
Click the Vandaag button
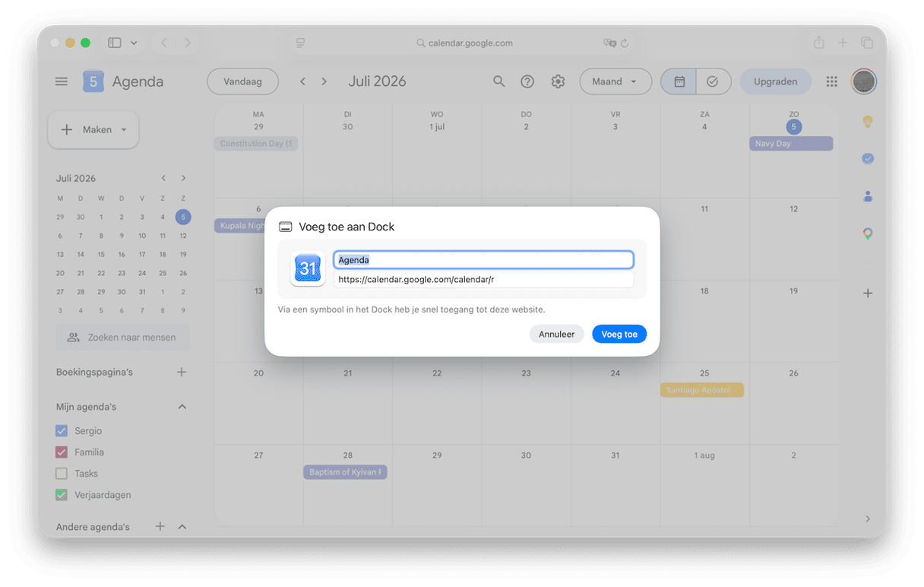(243, 81)
